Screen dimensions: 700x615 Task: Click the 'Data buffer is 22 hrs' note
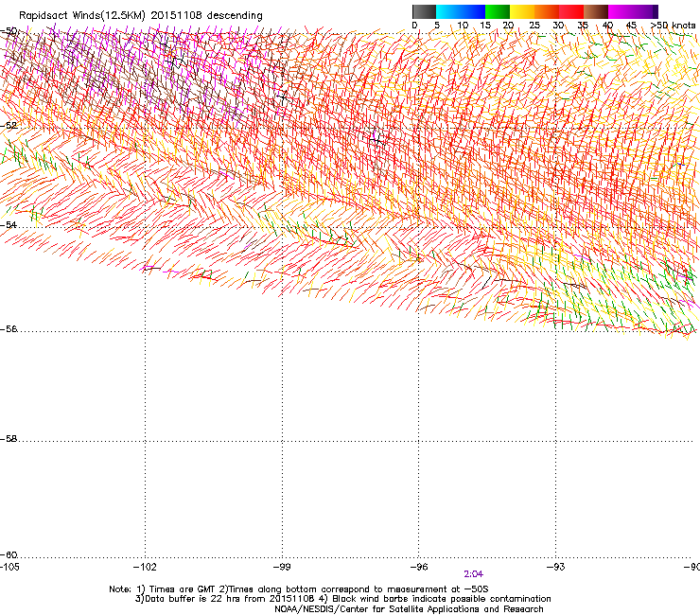click(x=342, y=599)
